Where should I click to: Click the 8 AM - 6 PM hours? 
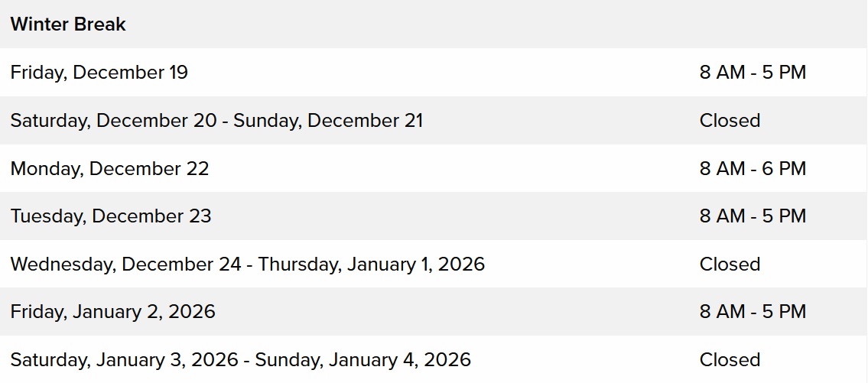(x=753, y=168)
